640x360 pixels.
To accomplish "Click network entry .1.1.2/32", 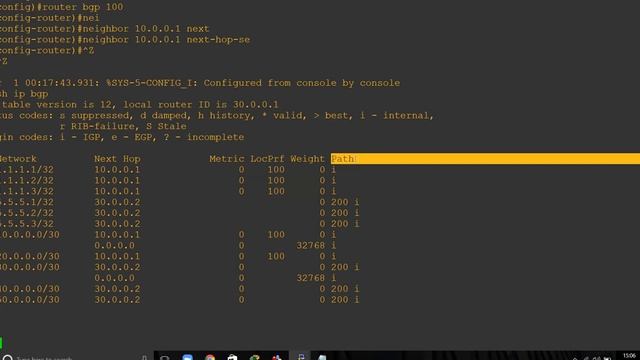I will 27,180.
